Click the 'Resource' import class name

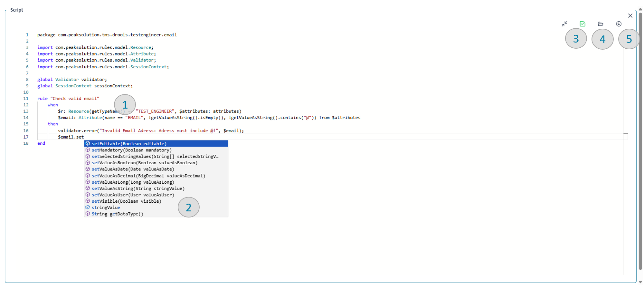pyautogui.click(x=140, y=47)
